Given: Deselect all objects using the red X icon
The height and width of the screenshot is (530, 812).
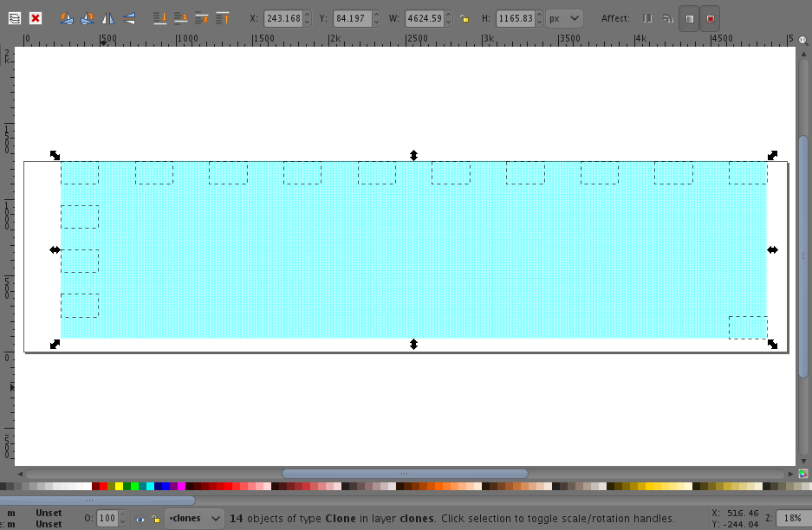Looking at the screenshot, I should click(x=35, y=17).
